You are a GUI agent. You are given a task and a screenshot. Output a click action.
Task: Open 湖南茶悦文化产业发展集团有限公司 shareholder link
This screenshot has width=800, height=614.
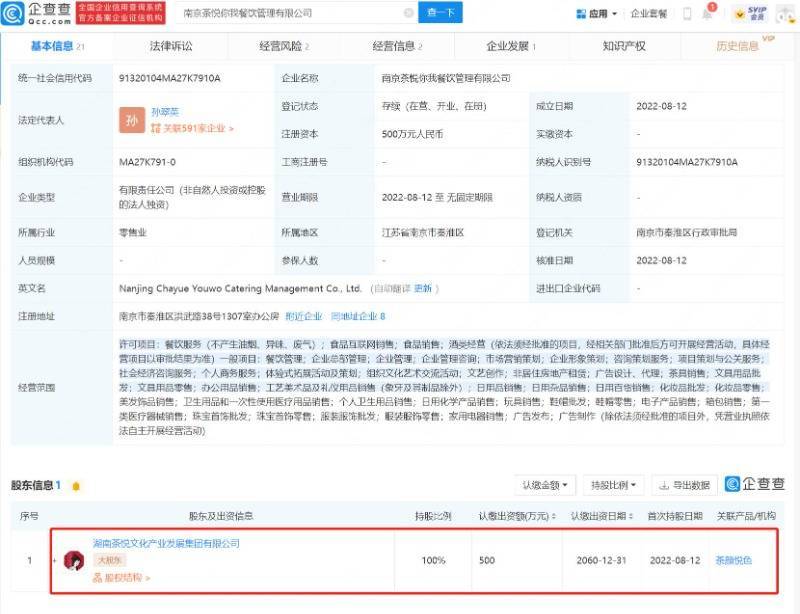[166, 544]
